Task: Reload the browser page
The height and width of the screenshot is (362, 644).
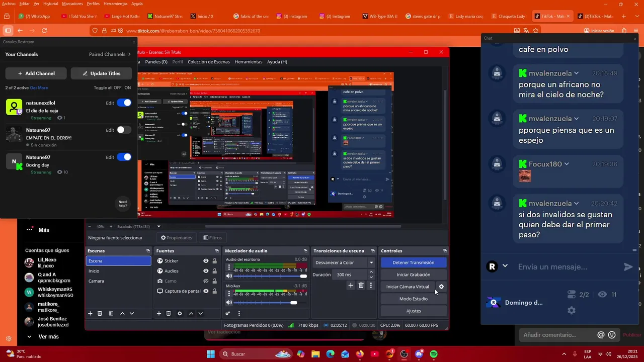Action: tap(44, 31)
